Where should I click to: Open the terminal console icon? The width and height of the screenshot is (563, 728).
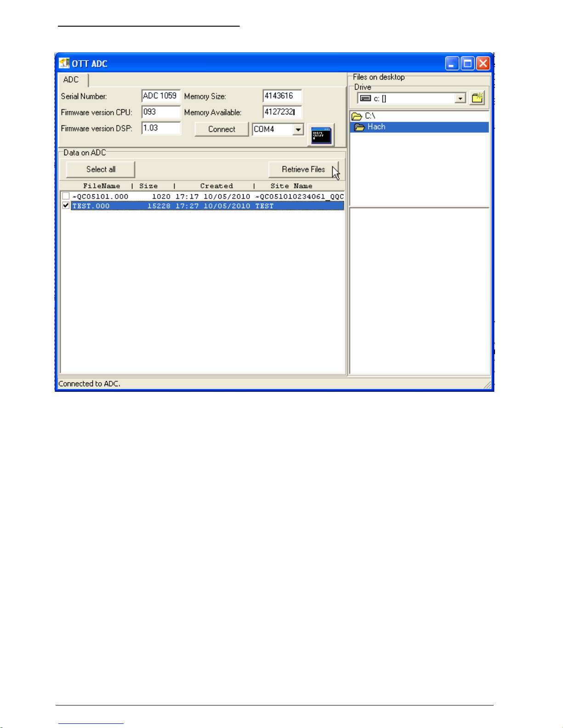(x=321, y=135)
